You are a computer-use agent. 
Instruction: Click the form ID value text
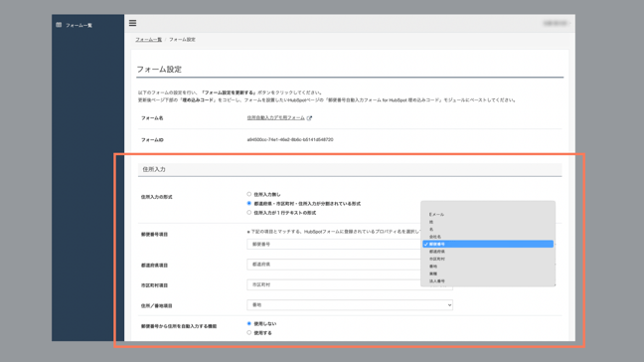click(x=290, y=139)
